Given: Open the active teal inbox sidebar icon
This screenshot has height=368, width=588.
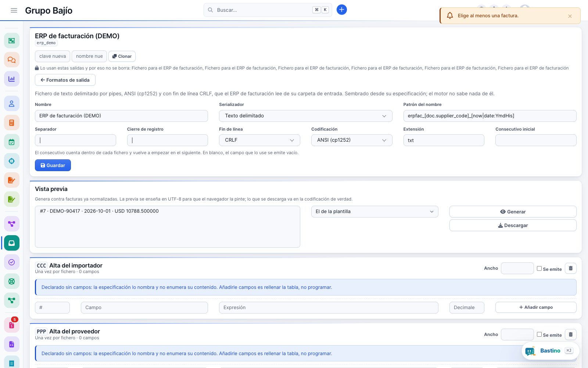Looking at the screenshot, I should tap(12, 243).
